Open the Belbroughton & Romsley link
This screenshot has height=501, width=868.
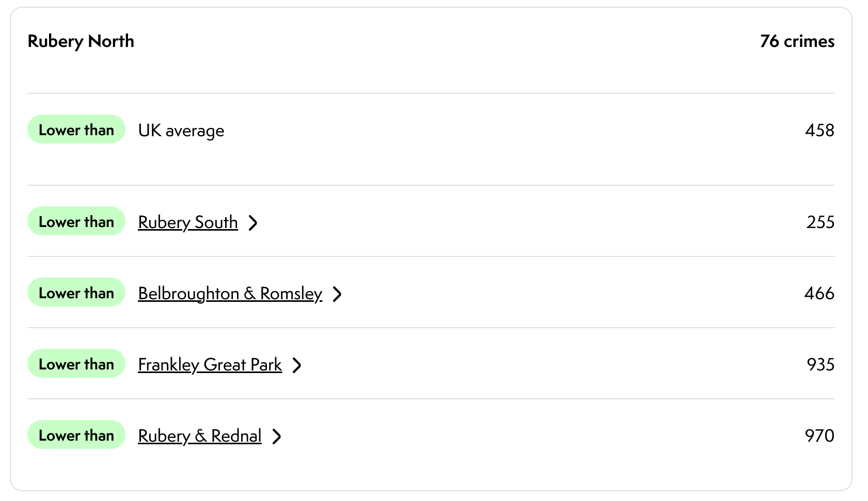point(230,294)
